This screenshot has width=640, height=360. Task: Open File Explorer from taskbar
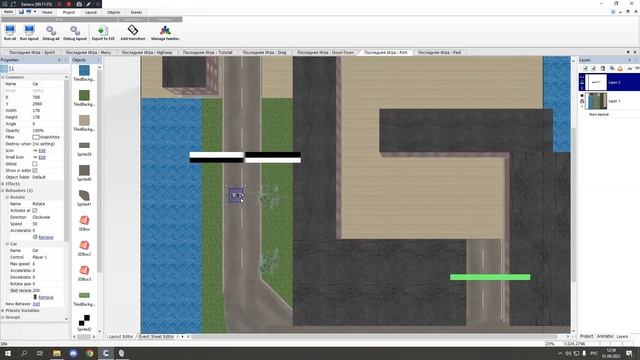pyautogui.click(x=57, y=353)
